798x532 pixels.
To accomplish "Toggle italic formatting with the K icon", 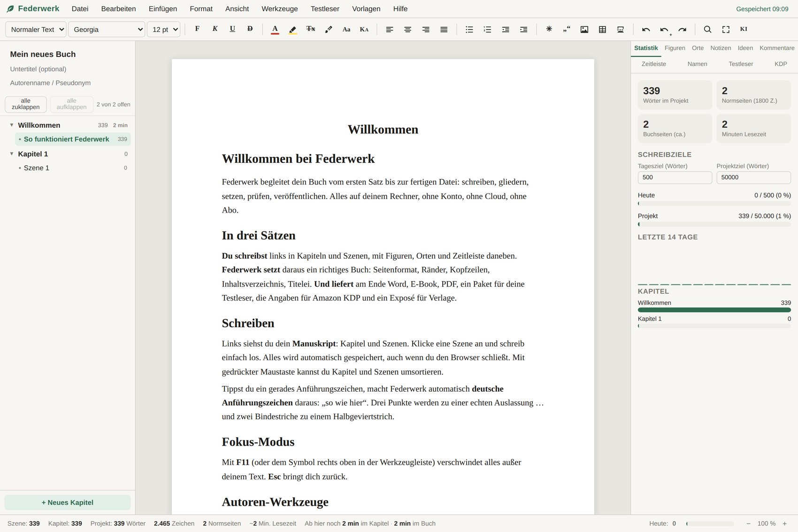I will [215, 29].
